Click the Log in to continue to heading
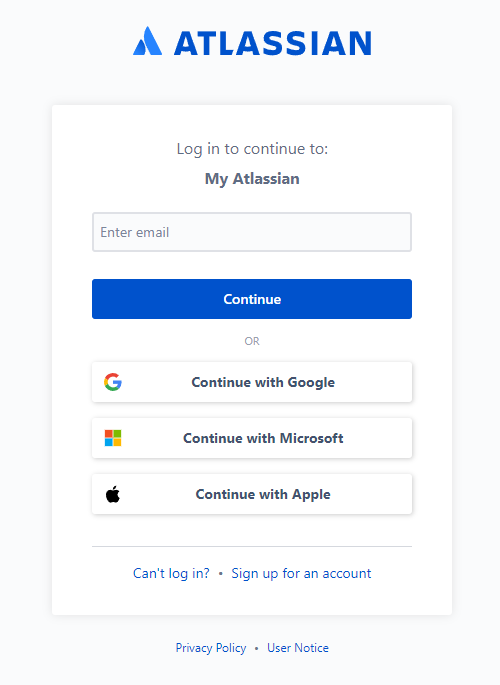Screen dimensions: 500x685 point(252,149)
